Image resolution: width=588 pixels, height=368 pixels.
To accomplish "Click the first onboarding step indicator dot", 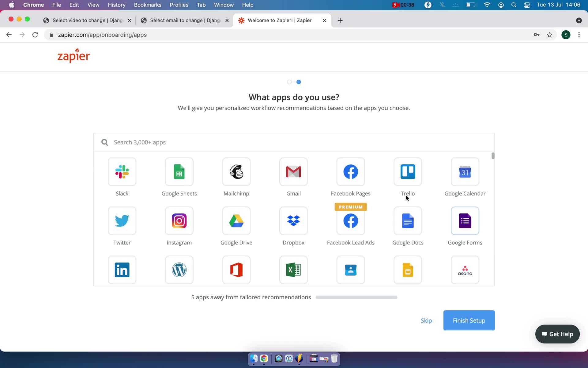I will click(289, 82).
